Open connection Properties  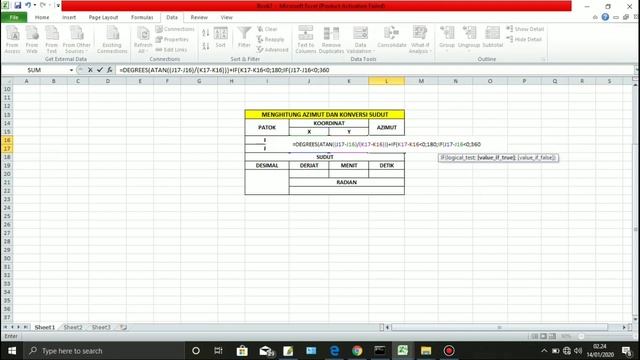[172, 39]
